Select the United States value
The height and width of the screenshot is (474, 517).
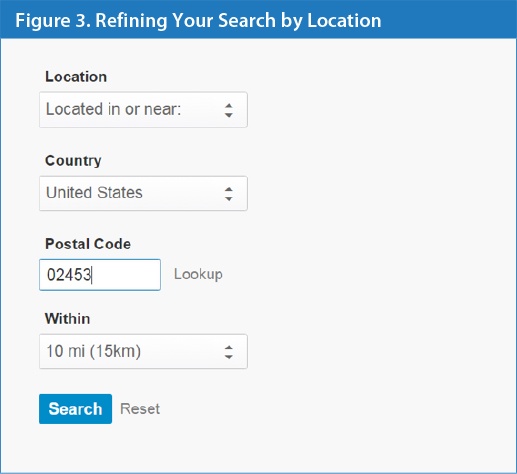[x=94, y=193]
